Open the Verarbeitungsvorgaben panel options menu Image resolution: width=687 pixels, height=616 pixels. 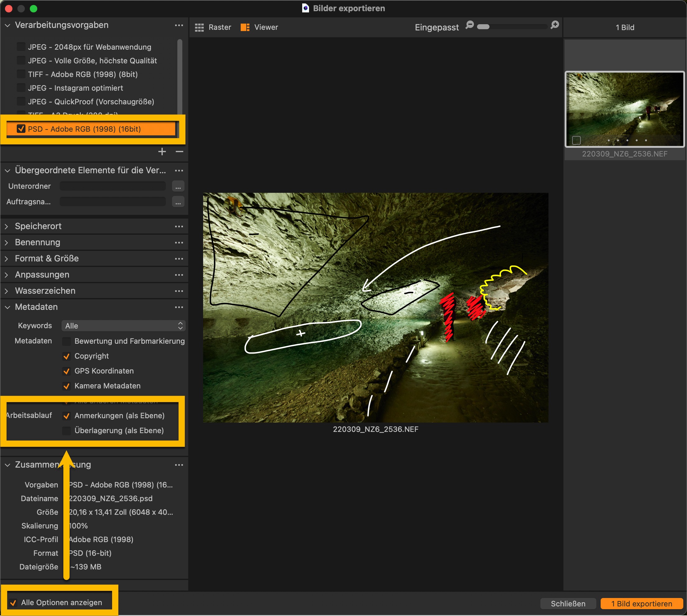[x=179, y=25]
